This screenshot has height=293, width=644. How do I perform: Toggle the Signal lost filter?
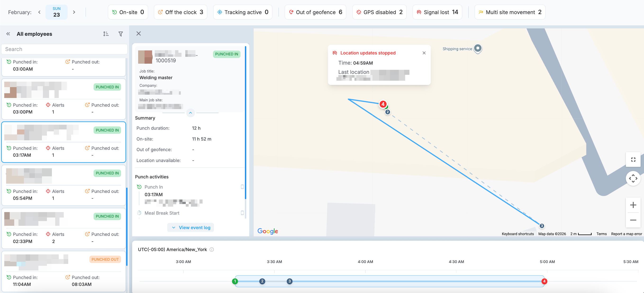coord(437,12)
